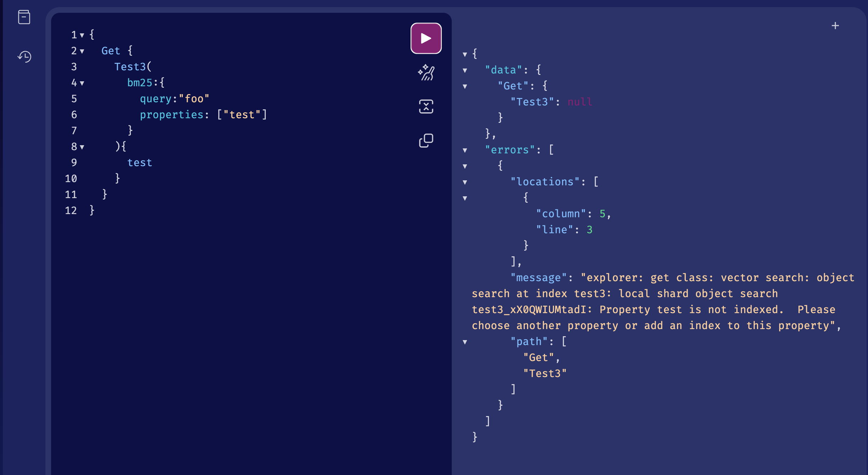Add a new tab with plus
Image resolution: width=868 pixels, height=475 pixels.
835,26
